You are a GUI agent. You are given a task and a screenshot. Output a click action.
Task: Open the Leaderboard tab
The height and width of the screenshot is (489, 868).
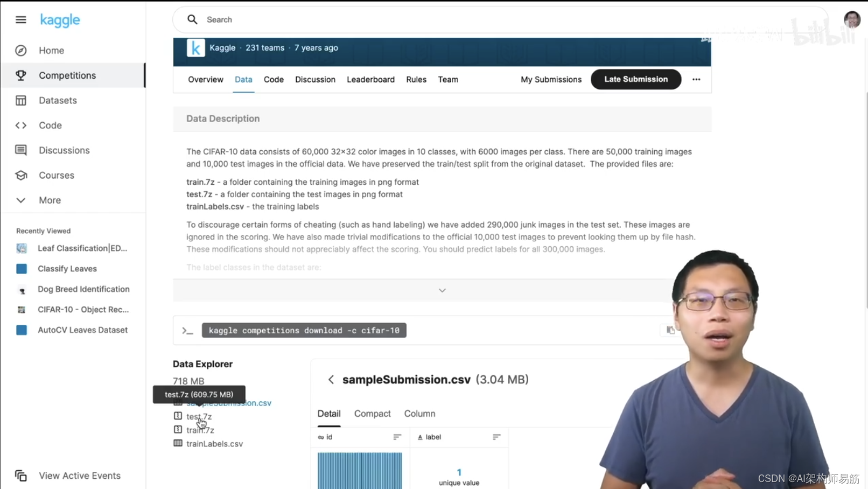click(x=370, y=79)
